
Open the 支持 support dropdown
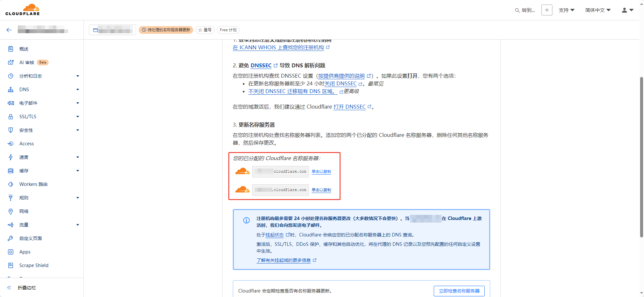click(567, 10)
